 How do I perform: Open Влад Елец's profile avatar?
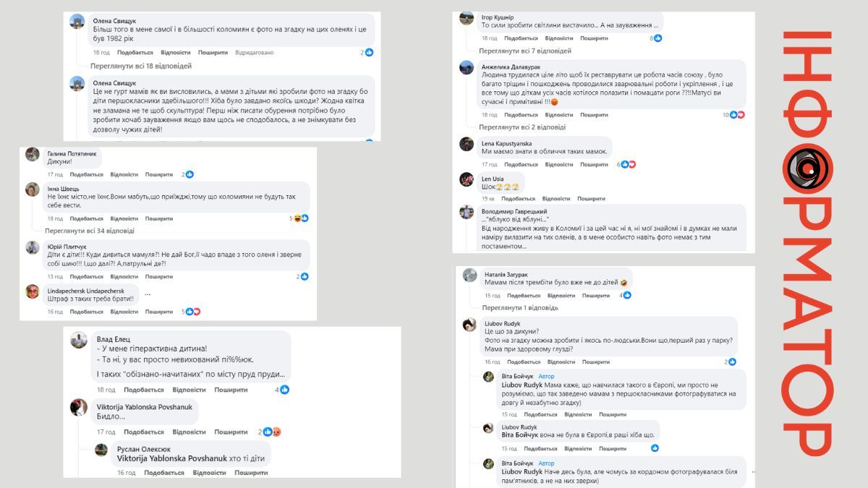tap(79, 340)
